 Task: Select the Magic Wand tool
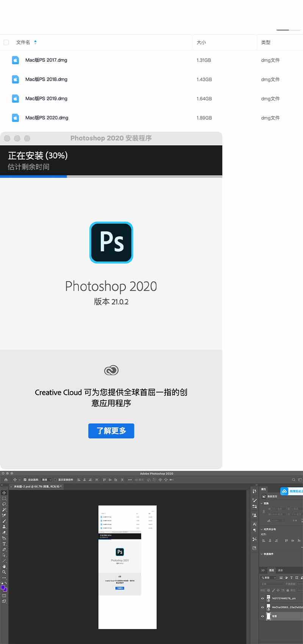tap(4, 510)
